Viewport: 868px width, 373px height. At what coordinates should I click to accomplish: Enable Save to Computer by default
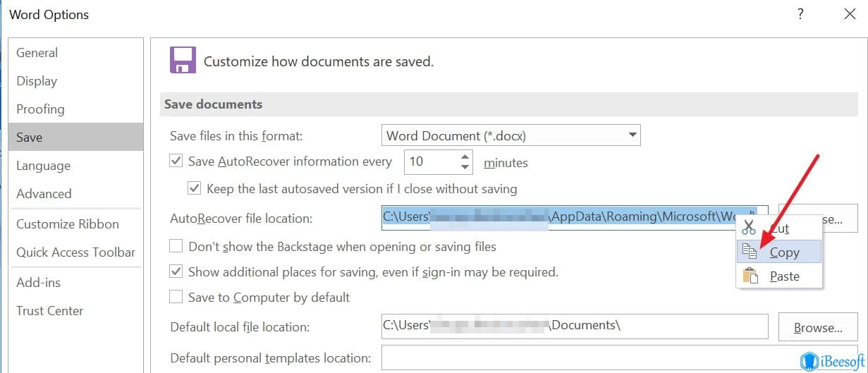click(176, 297)
